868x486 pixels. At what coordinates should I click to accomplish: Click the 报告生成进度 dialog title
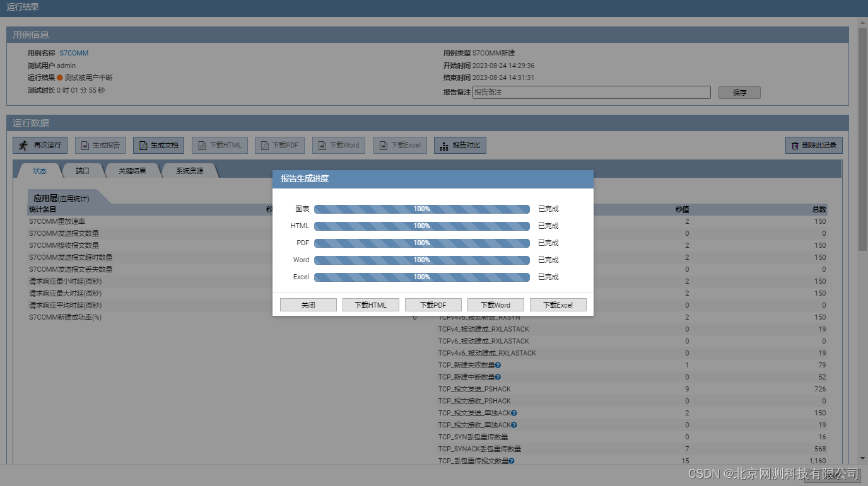click(305, 179)
